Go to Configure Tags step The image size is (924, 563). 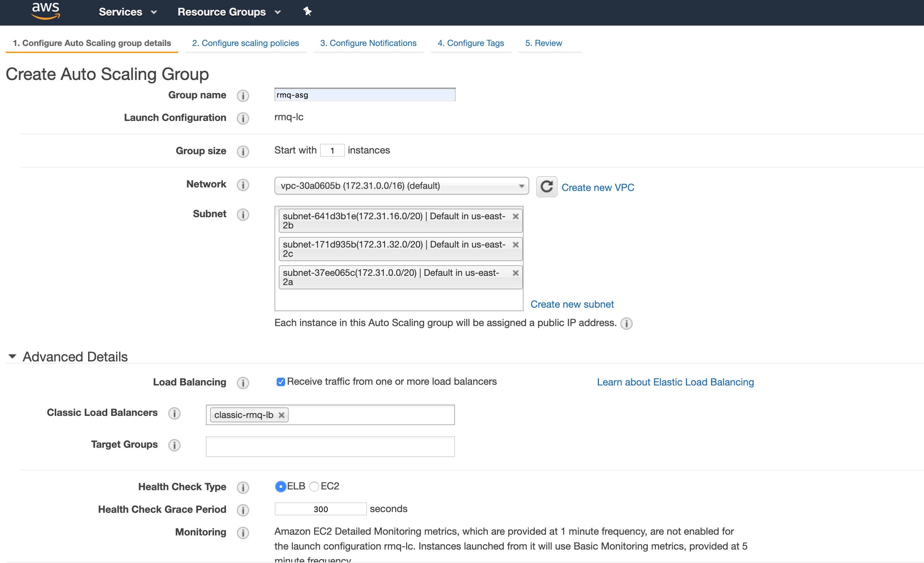click(x=471, y=43)
